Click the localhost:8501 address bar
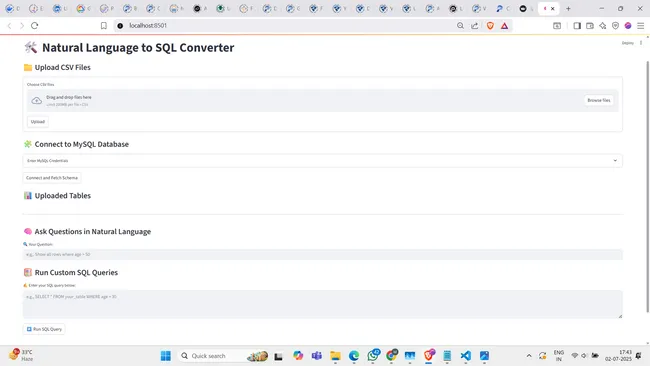This screenshot has width=650, height=366. 286,26
